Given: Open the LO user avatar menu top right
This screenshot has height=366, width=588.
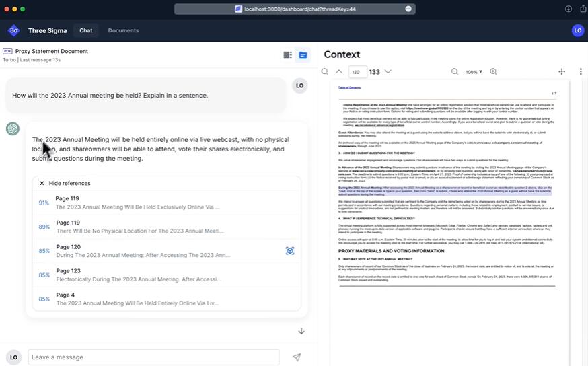Looking at the screenshot, I should click(577, 30).
